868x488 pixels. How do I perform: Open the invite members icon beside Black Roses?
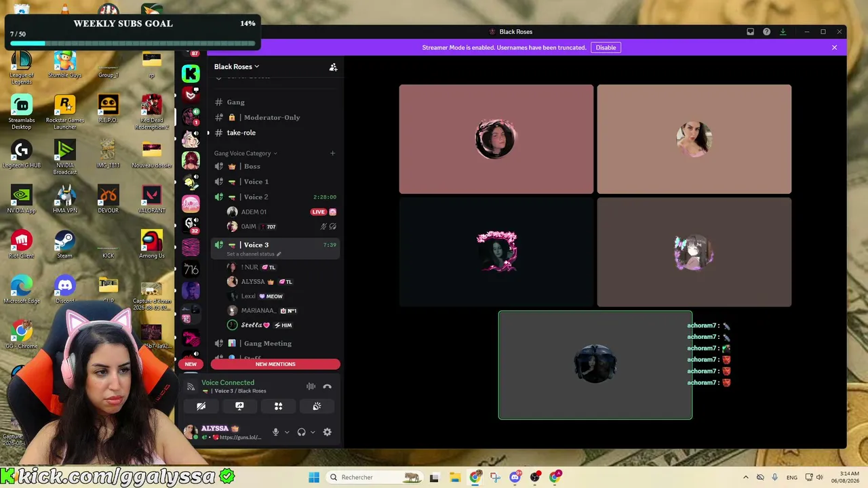coord(333,67)
